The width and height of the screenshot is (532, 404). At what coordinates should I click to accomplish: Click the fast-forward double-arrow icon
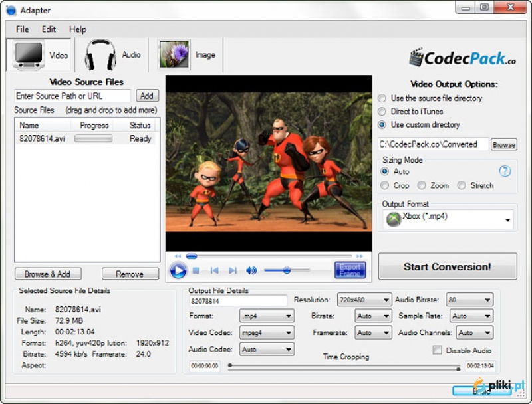pos(360,256)
